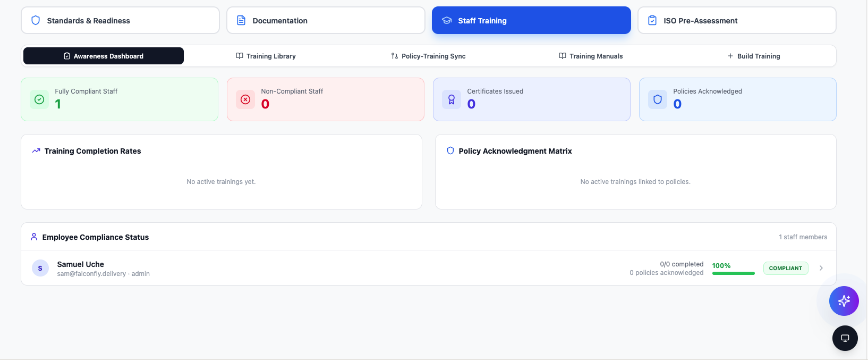Click the Non-Compliant Staff count 0
Image resolution: width=868 pixels, height=360 pixels.
265,104
